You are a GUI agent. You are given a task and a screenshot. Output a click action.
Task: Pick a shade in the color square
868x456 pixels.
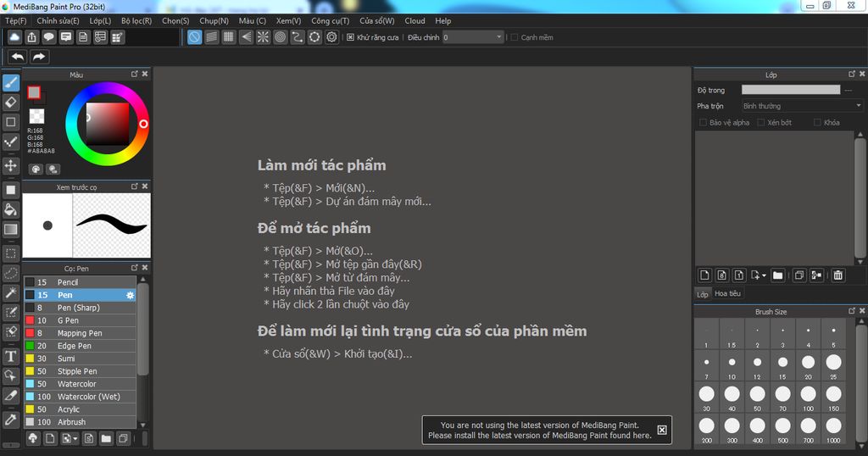[x=108, y=125]
